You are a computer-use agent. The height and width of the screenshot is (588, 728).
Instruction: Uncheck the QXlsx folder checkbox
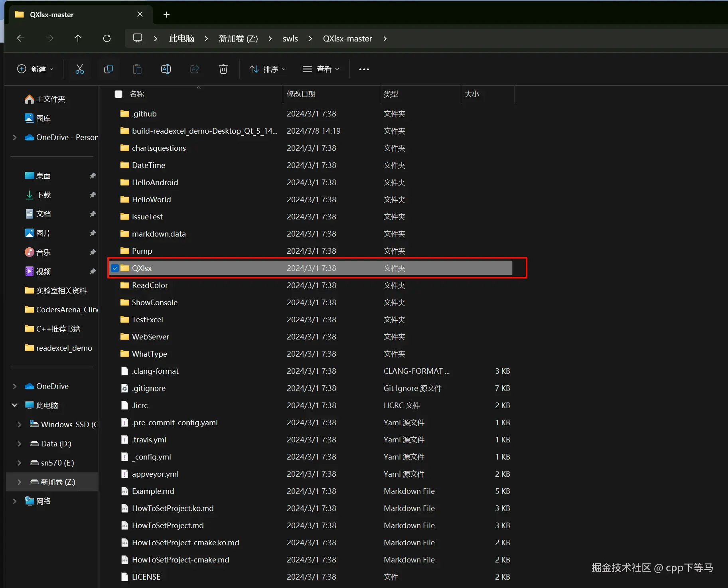tap(115, 268)
